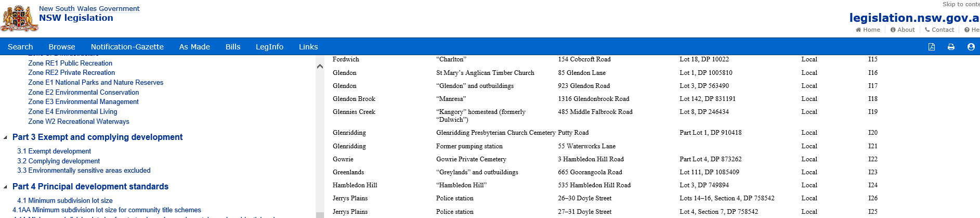Select item number I19

(873, 112)
